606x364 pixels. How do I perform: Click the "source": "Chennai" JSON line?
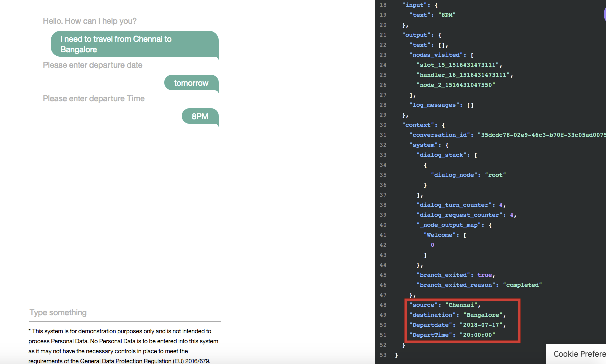click(444, 305)
